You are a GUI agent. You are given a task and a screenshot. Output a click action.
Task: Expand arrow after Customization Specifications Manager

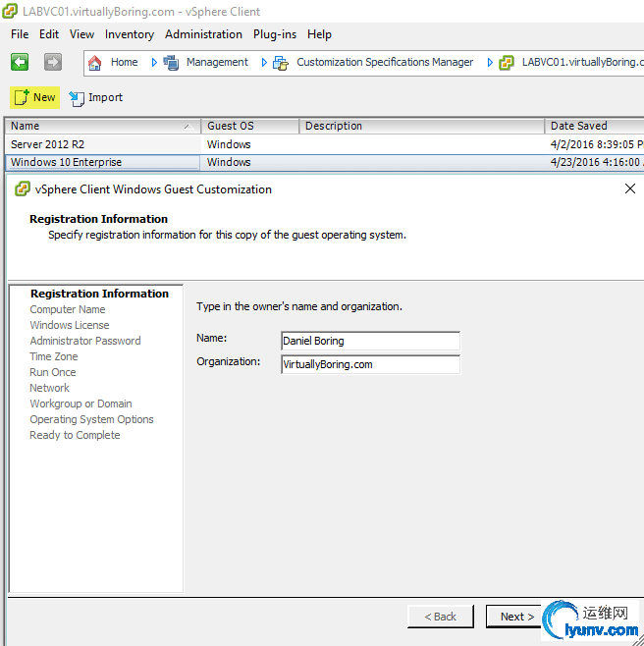tap(490, 62)
